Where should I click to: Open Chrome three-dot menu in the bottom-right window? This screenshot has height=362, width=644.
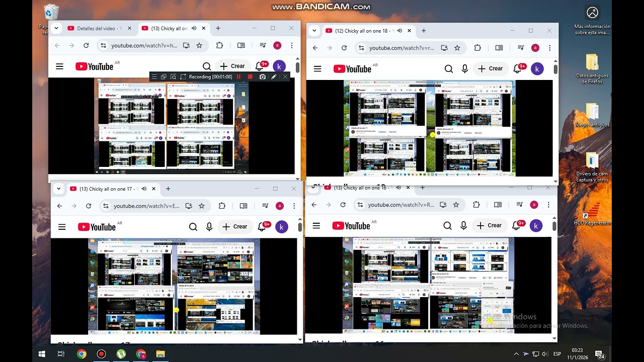(x=548, y=205)
